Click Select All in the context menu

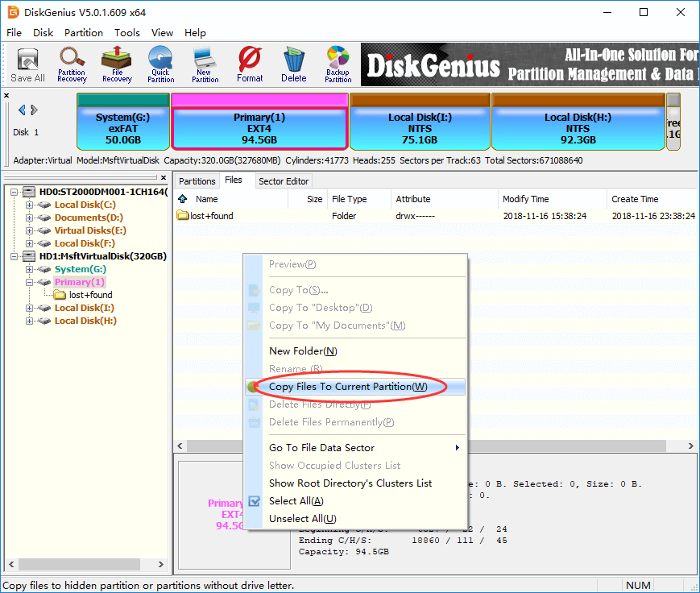coord(296,501)
